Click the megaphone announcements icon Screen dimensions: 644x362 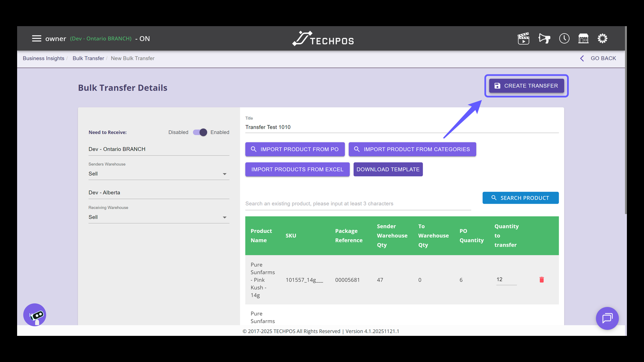click(x=544, y=39)
